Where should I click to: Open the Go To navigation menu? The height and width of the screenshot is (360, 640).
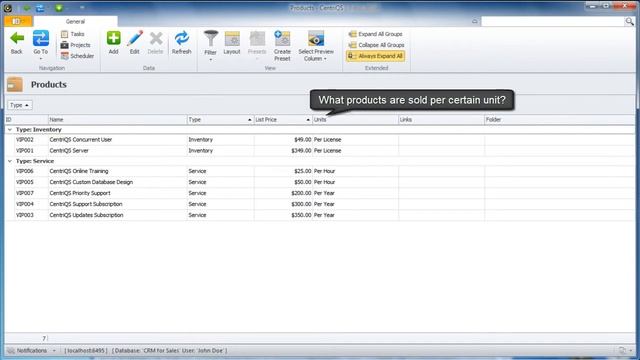[40, 45]
